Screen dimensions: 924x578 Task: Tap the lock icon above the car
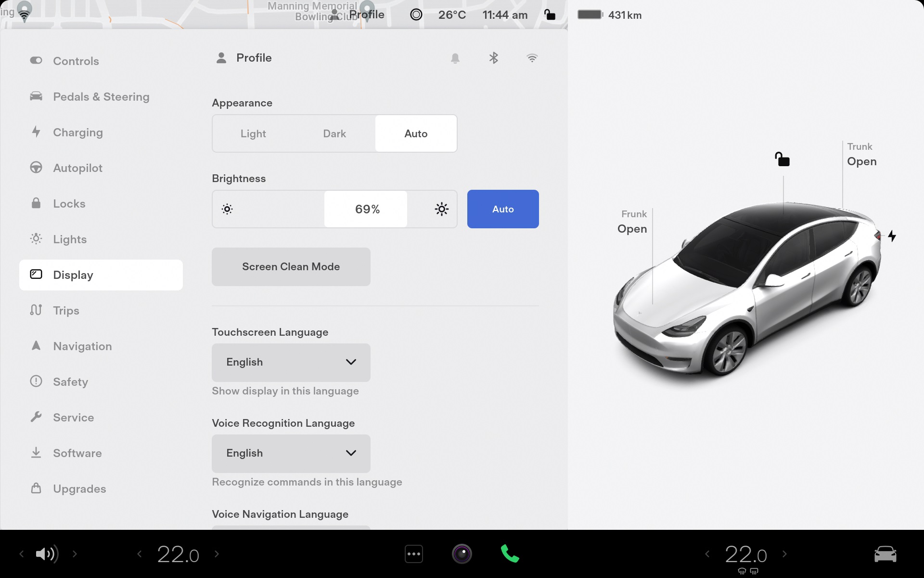tap(782, 159)
